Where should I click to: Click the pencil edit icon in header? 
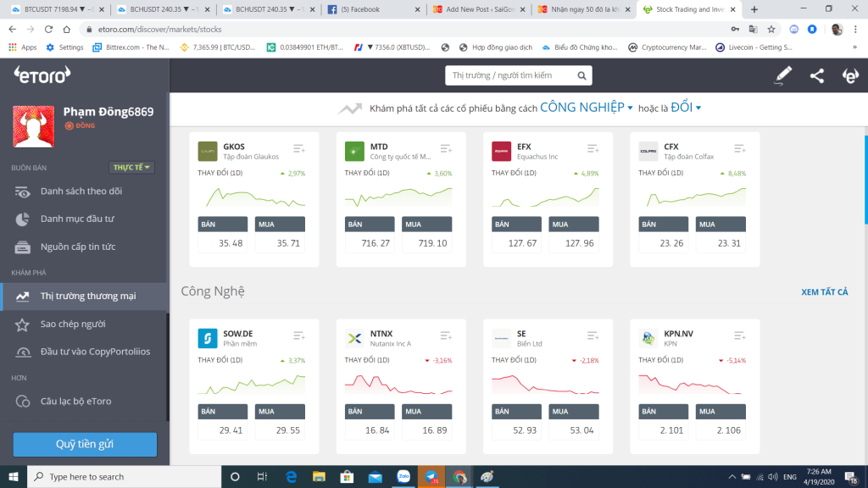(x=783, y=75)
